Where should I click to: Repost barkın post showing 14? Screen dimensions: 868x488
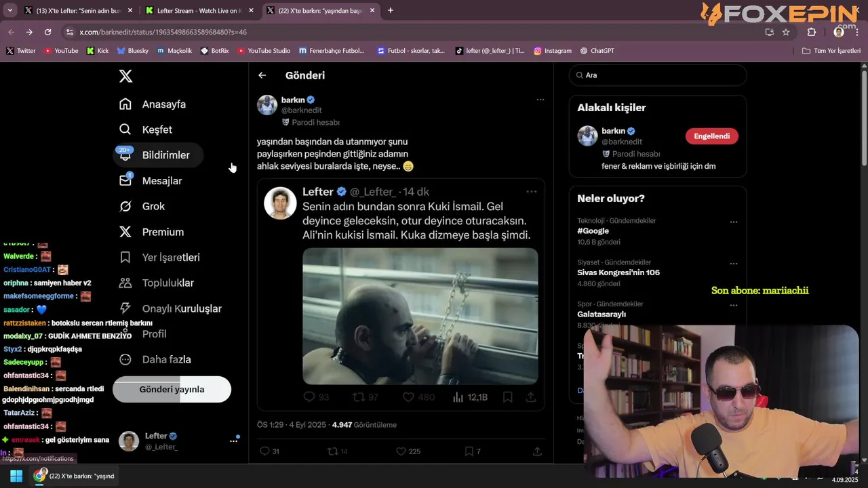[x=332, y=451]
